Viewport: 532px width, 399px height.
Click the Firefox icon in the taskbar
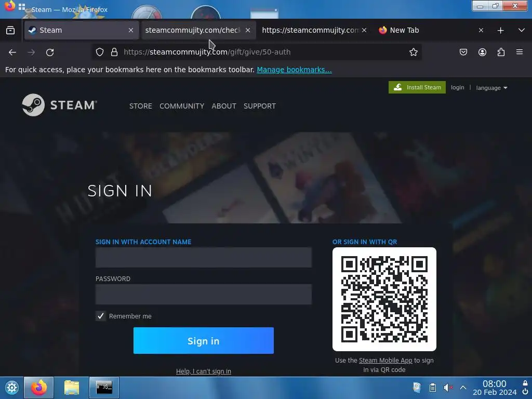(38, 388)
